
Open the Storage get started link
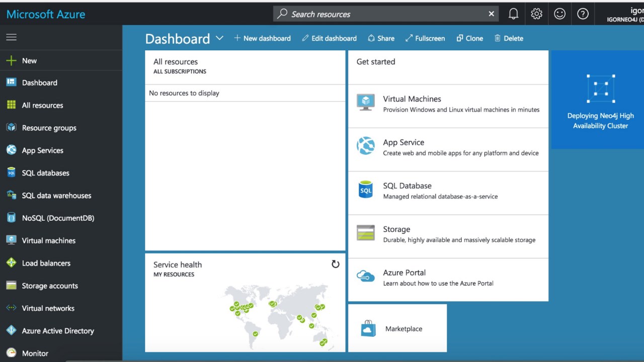[x=448, y=236]
